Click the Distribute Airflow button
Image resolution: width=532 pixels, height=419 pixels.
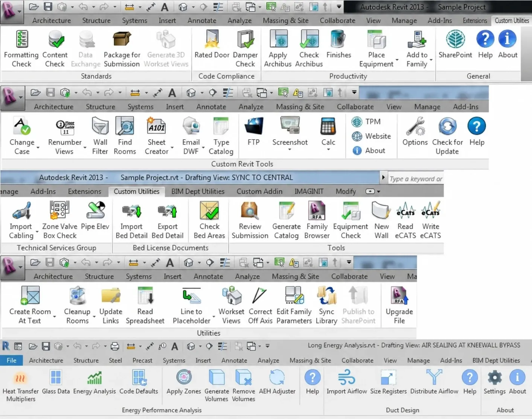point(434,382)
